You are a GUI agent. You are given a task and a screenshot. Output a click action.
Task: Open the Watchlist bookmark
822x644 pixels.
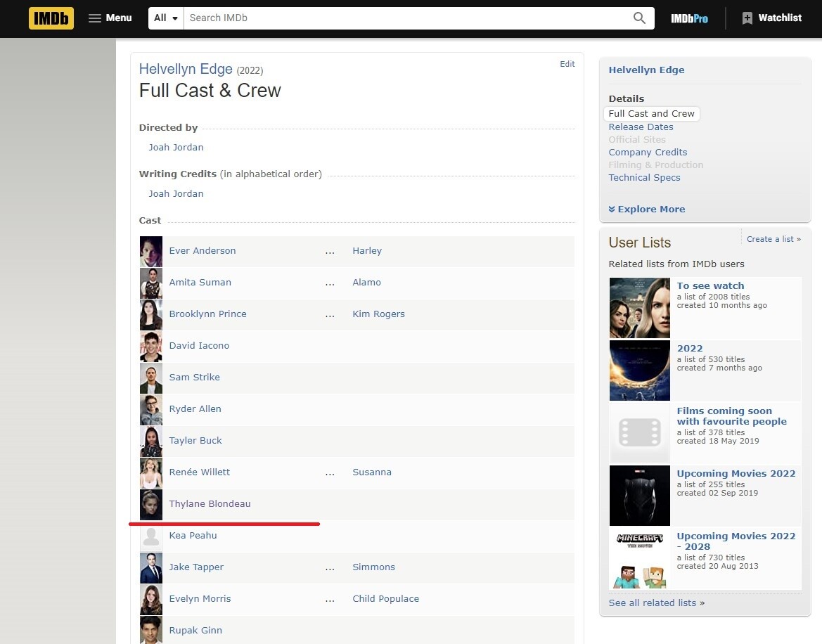point(771,18)
